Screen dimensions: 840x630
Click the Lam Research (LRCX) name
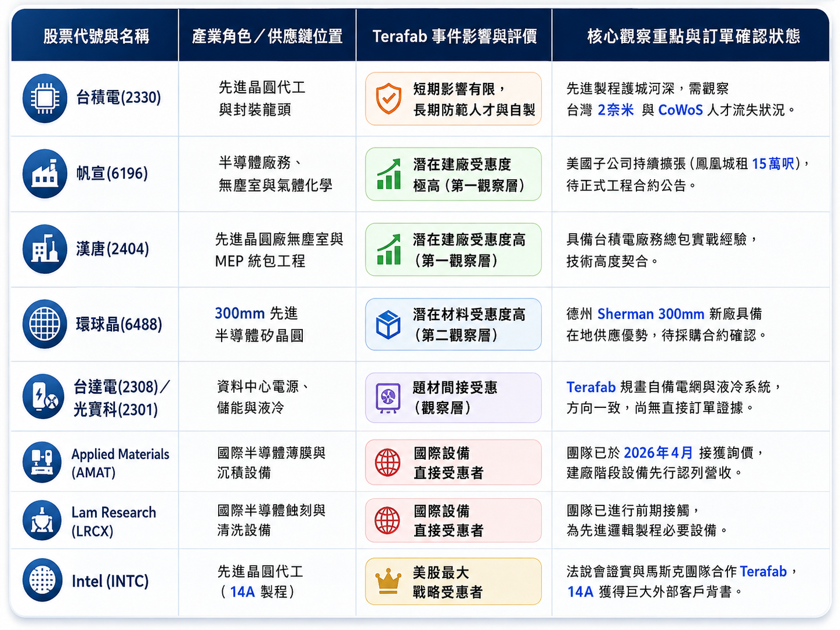[114, 522]
